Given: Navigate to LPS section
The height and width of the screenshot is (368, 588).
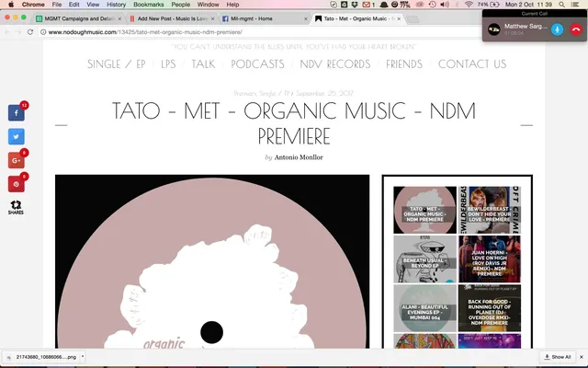Looking at the screenshot, I should click(168, 64).
